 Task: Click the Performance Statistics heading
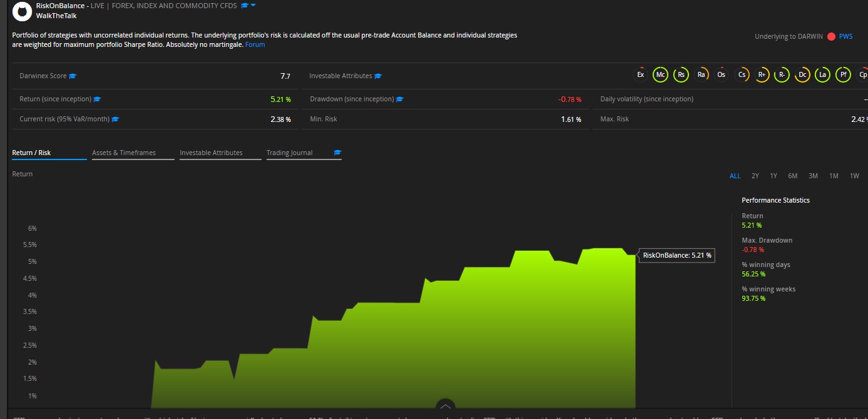[775, 200]
